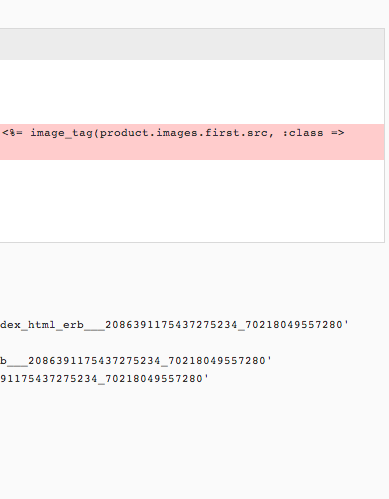Click the :class symbol in the code

pyautogui.click(x=303, y=133)
